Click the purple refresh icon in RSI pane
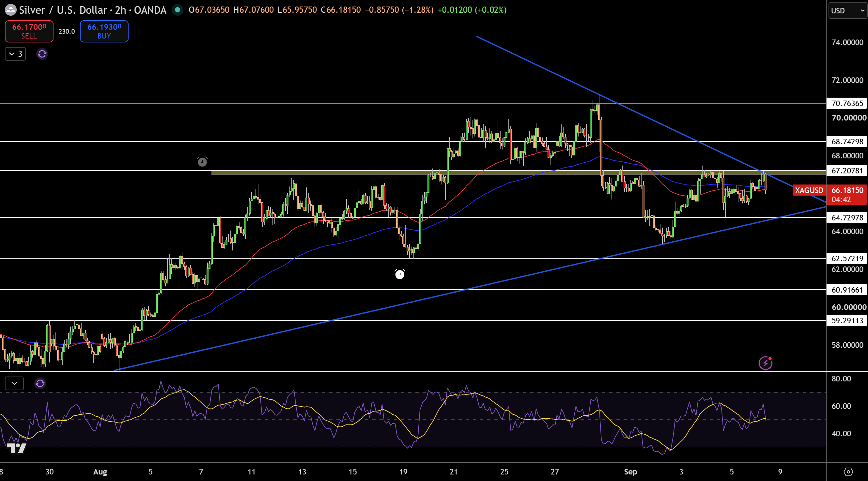Viewport: 868px width, 481px height. click(40, 383)
